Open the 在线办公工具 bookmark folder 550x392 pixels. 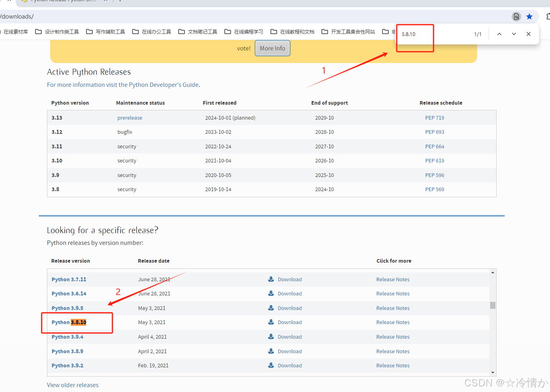152,32
